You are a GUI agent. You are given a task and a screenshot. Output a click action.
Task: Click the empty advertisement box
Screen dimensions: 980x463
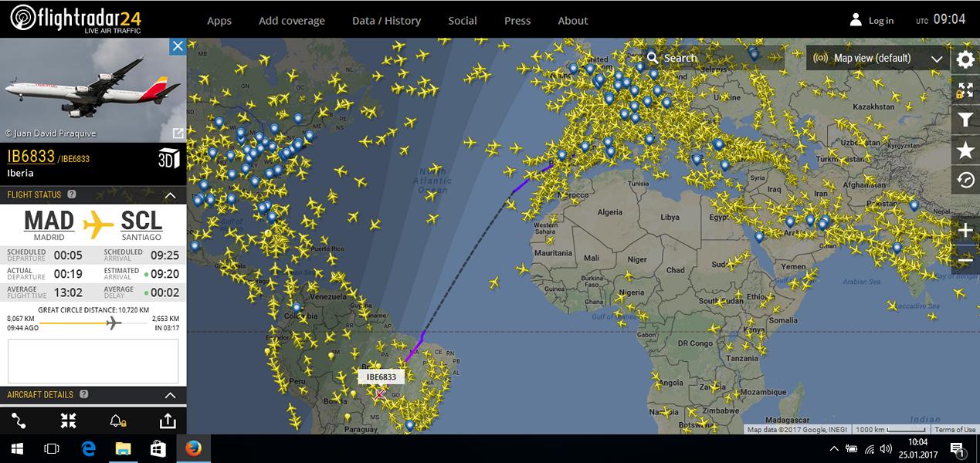pyautogui.click(x=93, y=361)
